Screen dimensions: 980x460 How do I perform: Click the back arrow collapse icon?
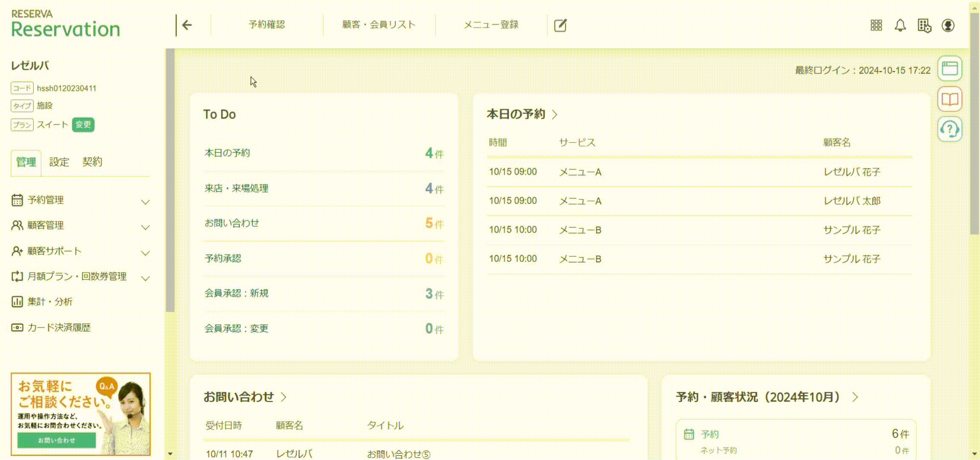[187, 25]
